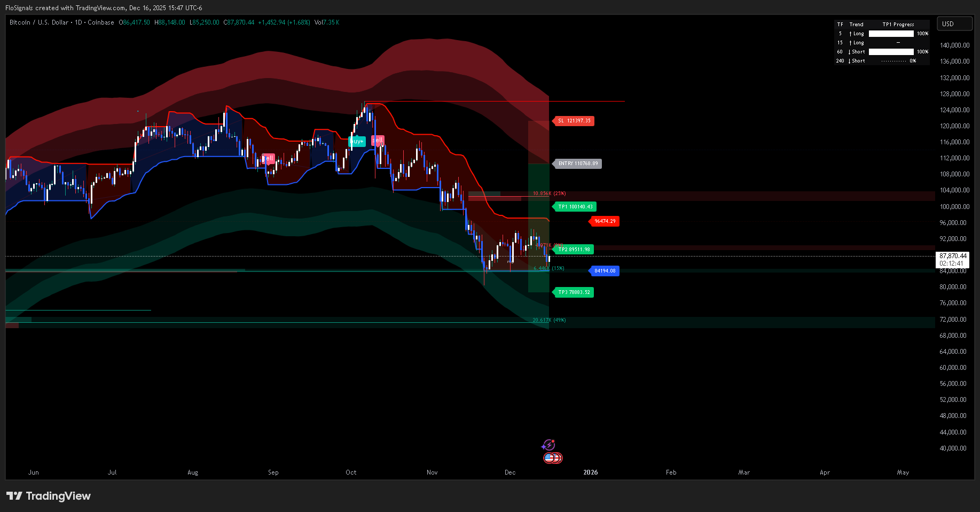Screen dimensions: 980x512
Task: Click the TP1 Progress table header
Action: (x=898, y=25)
